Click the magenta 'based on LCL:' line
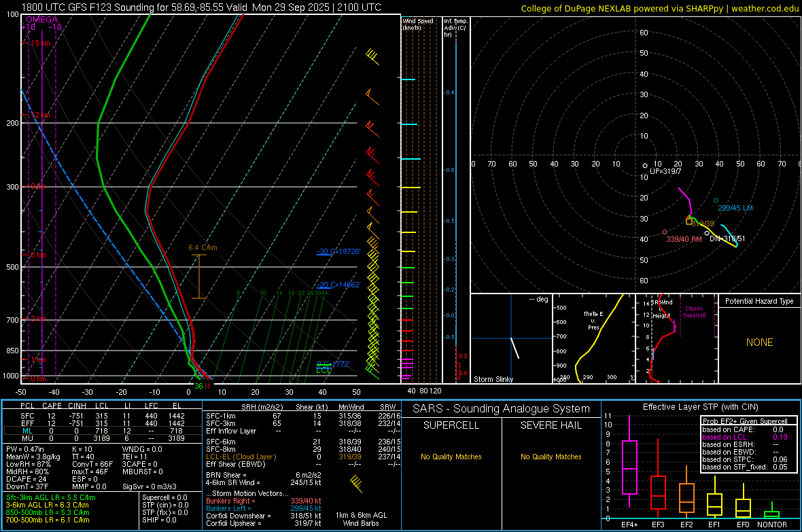The height and width of the screenshot is (532, 802). (745, 437)
